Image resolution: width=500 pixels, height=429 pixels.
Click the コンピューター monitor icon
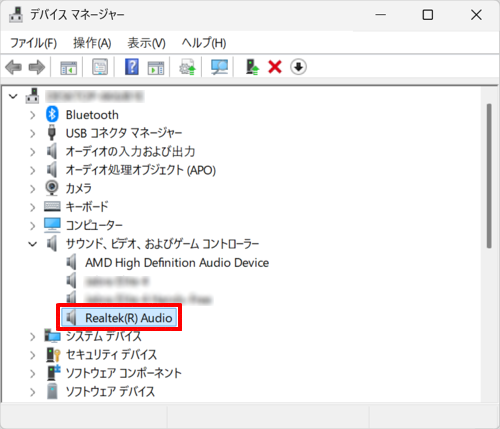[x=52, y=225]
